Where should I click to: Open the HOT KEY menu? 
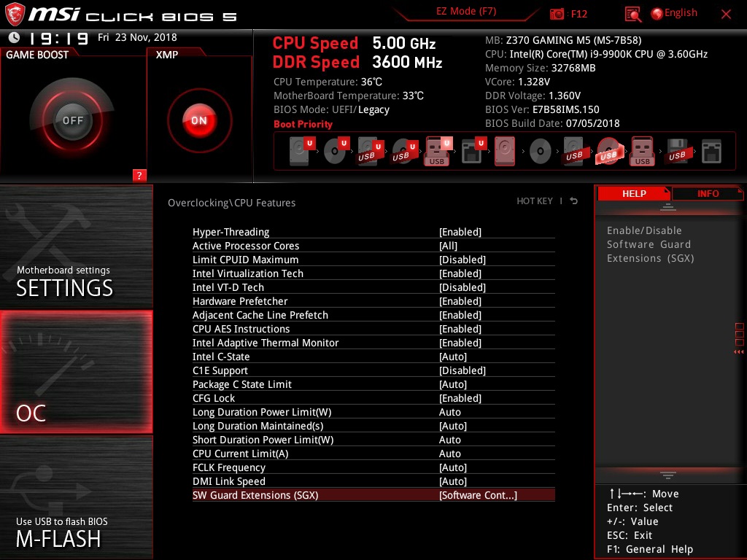pos(535,201)
